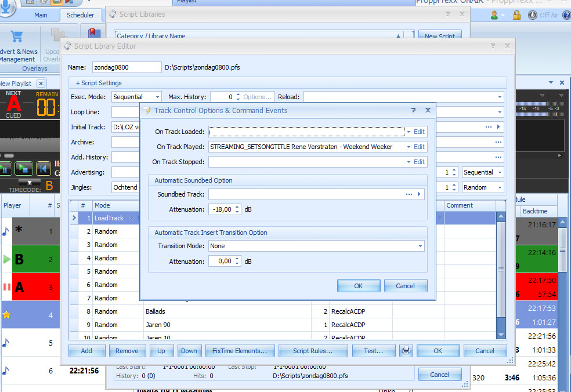Open On Track Played dropdown arrow

[409, 147]
